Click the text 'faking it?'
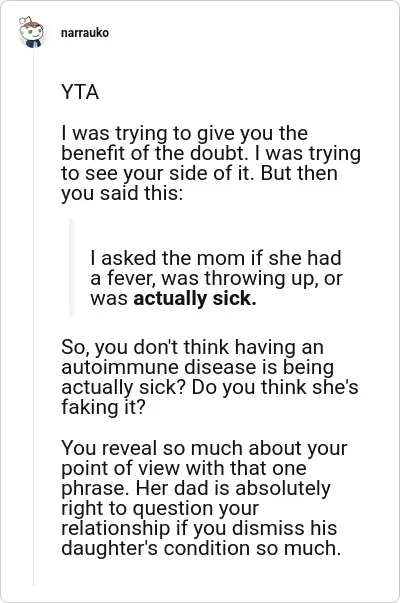The height and width of the screenshot is (603, 400). click(x=103, y=407)
